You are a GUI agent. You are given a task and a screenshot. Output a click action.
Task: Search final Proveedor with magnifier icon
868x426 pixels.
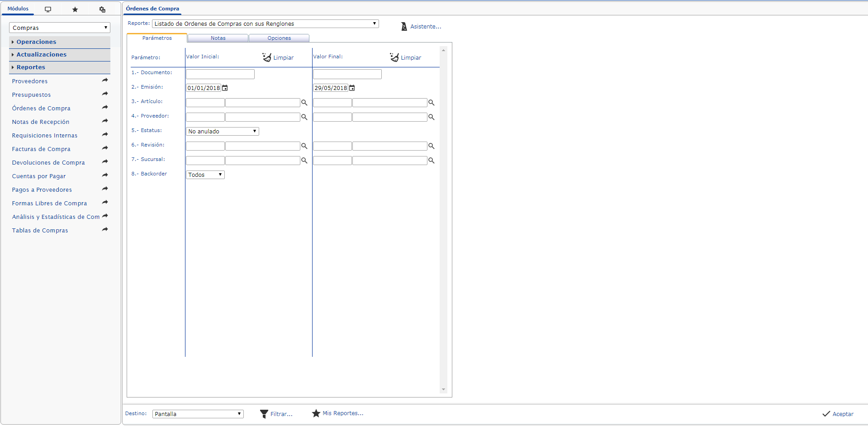(x=432, y=117)
